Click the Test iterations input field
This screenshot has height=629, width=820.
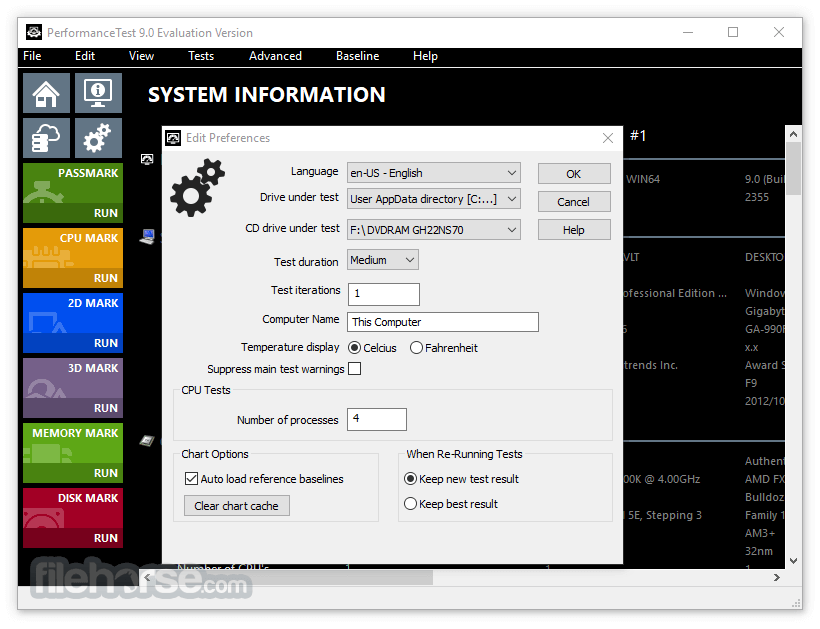(384, 294)
